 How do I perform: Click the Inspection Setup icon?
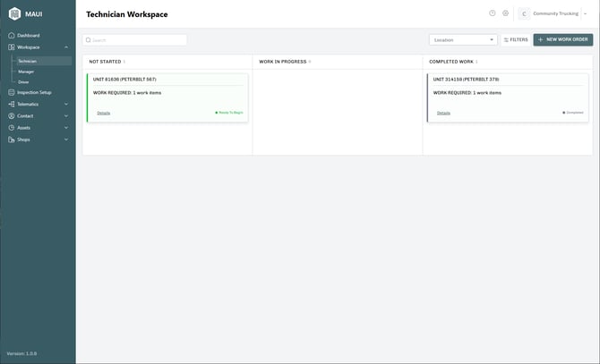tap(11, 92)
